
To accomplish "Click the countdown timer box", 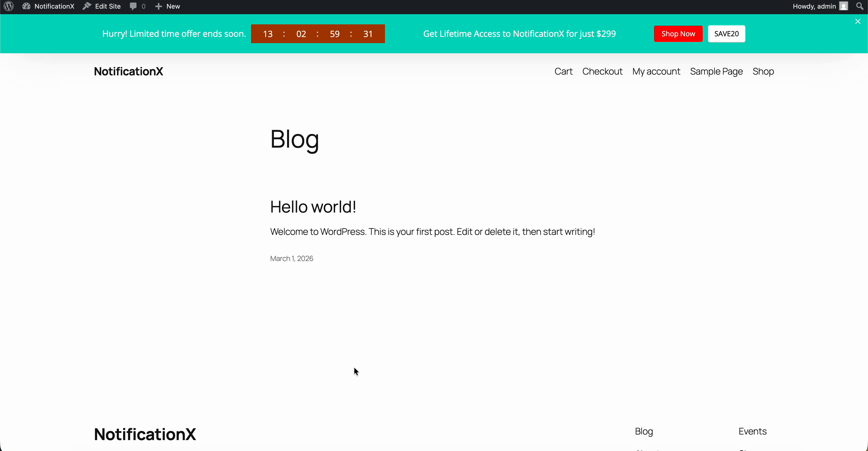I will click(x=318, y=34).
